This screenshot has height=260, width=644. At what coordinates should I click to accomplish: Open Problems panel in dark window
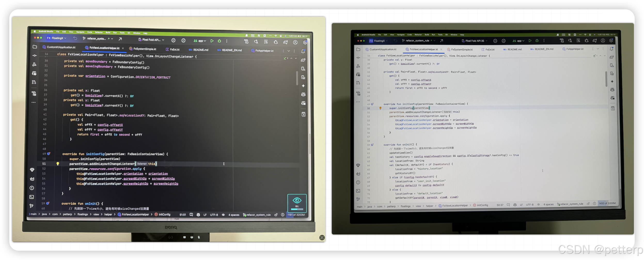pyautogui.click(x=32, y=188)
